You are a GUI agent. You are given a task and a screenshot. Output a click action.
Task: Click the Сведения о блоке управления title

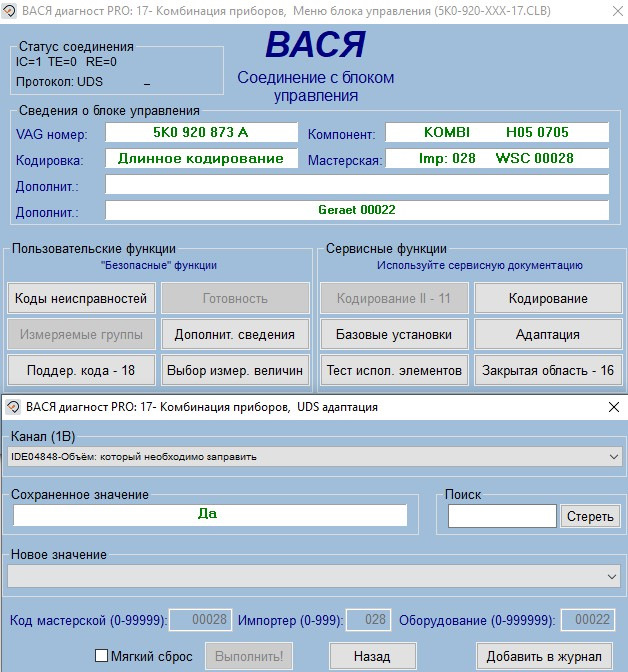click(109, 111)
